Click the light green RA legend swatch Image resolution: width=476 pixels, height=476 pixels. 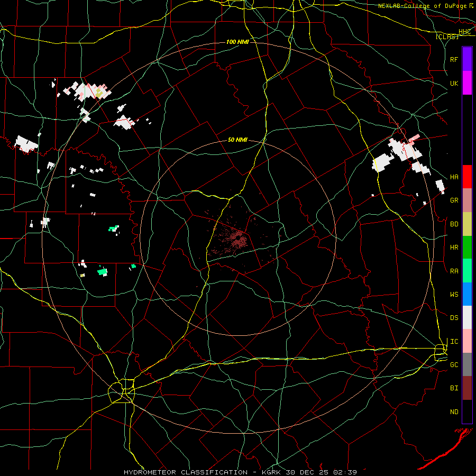tap(467, 271)
